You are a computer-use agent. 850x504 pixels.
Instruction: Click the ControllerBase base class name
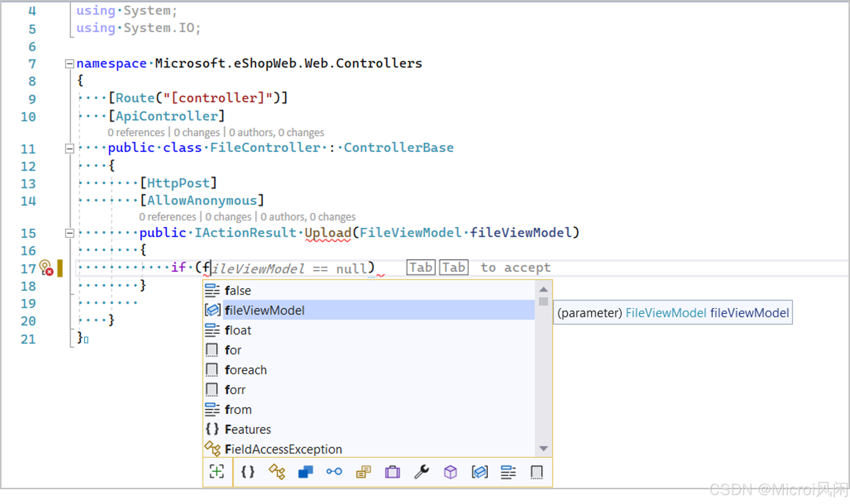399,148
